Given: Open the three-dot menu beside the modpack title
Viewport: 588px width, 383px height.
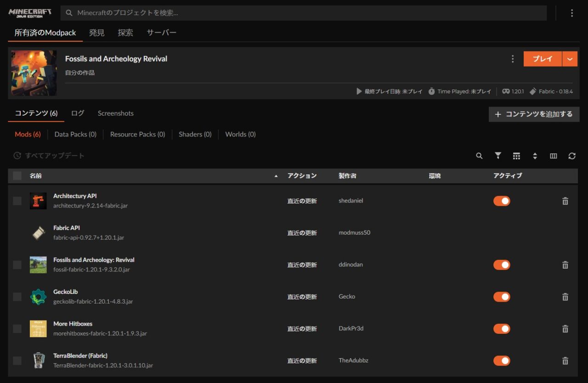Looking at the screenshot, I should pos(513,59).
